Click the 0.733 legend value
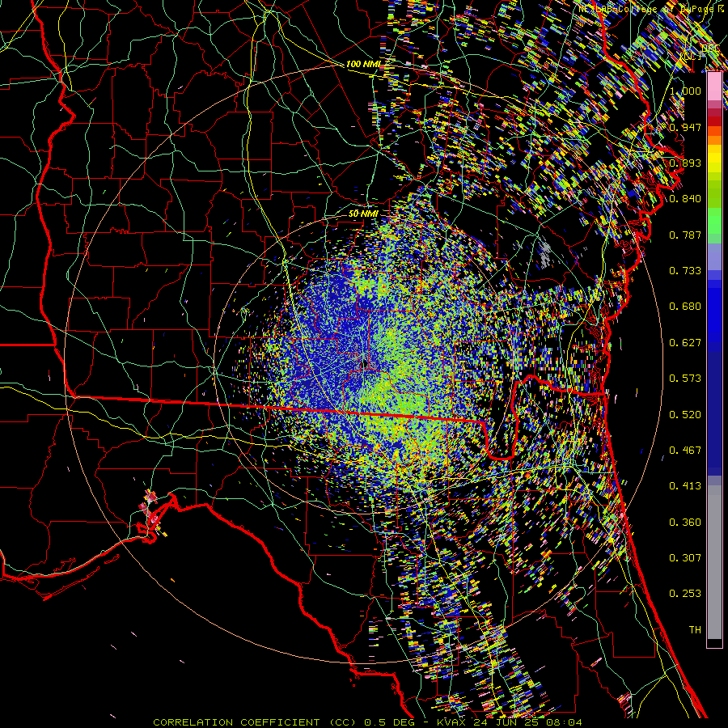 (x=685, y=271)
